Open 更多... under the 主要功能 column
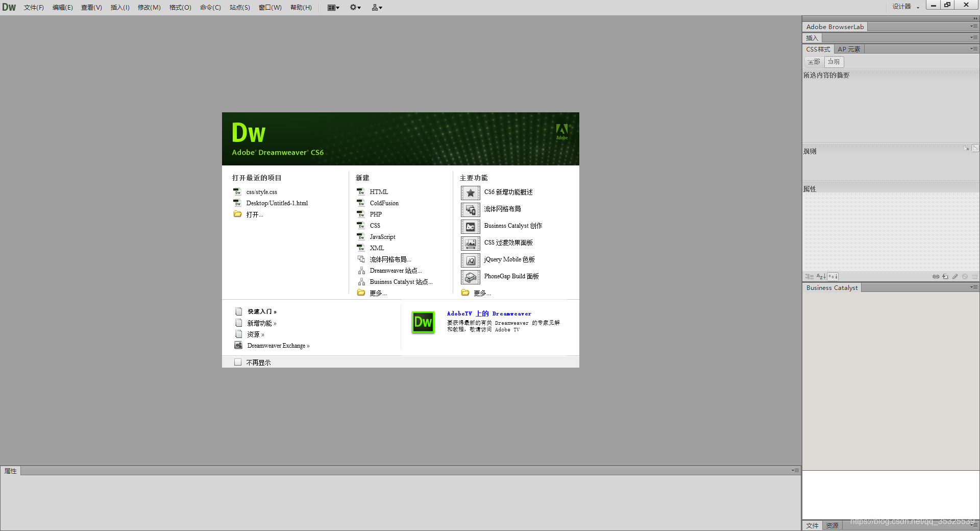Viewport: 980px width, 531px height. coord(482,293)
